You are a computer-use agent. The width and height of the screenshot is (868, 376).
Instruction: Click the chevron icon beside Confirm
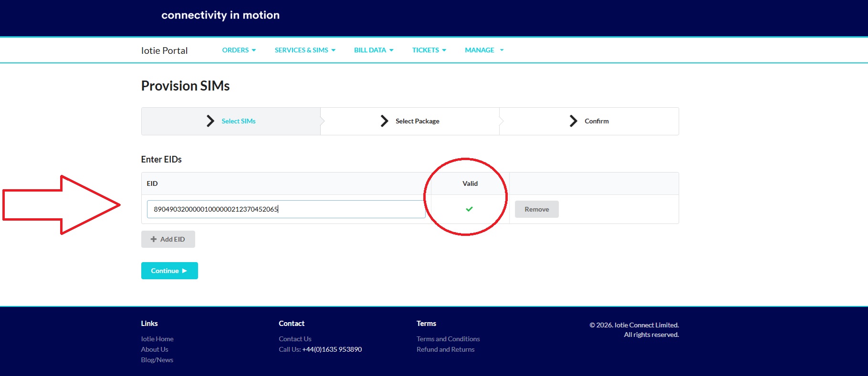[x=573, y=121]
